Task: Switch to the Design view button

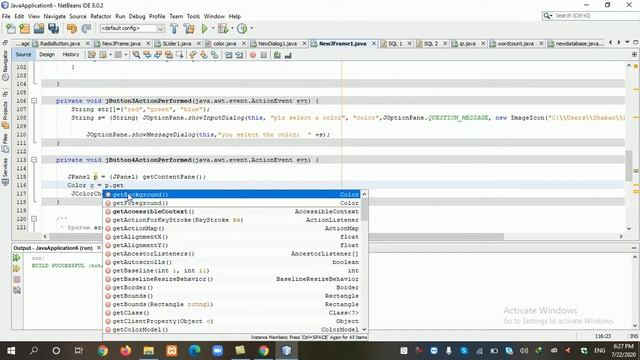Action: click(x=47, y=55)
